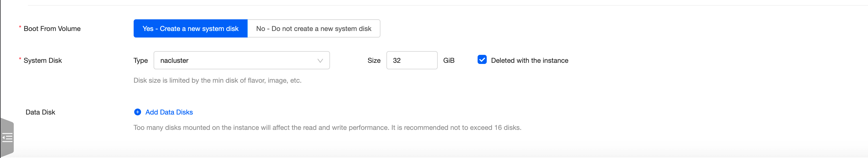This screenshot has height=158, width=868.
Task: Select "Yes - Create a new system disk"
Action: [190, 29]
